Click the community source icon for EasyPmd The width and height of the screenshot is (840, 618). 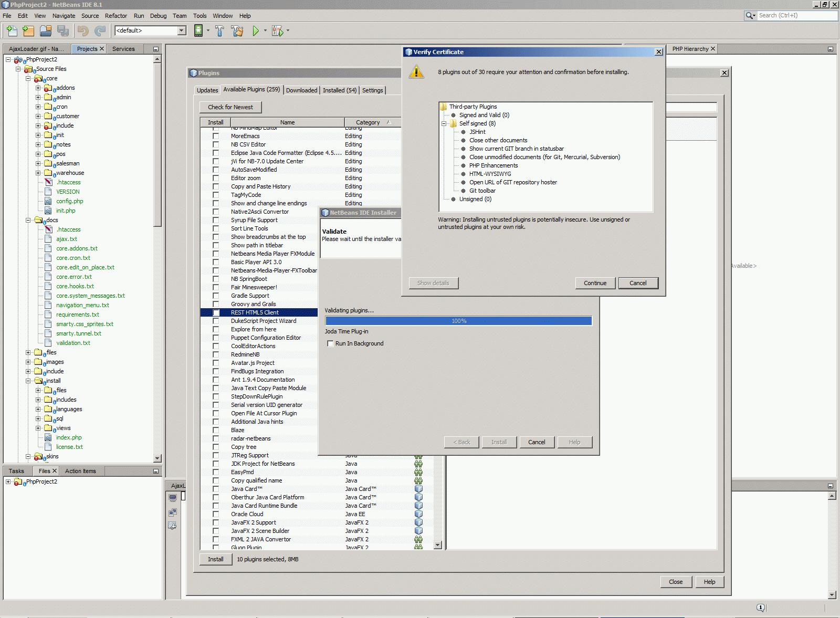click(x=418, y=472)
